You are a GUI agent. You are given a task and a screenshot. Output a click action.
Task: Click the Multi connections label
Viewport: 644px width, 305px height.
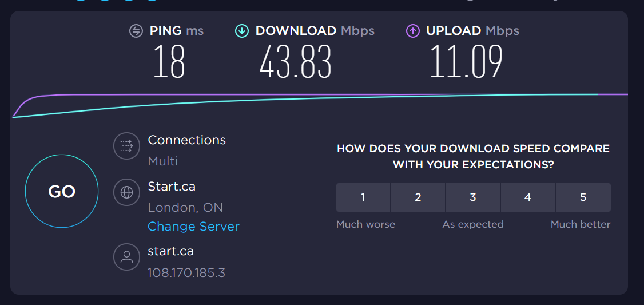point(162,161)
